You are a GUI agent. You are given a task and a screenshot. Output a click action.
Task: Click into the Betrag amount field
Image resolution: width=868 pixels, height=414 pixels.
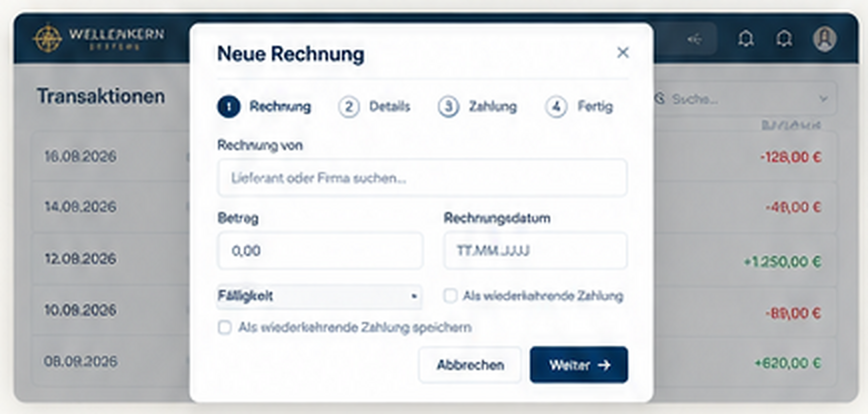pyautogui.click(x=320, y=250)
